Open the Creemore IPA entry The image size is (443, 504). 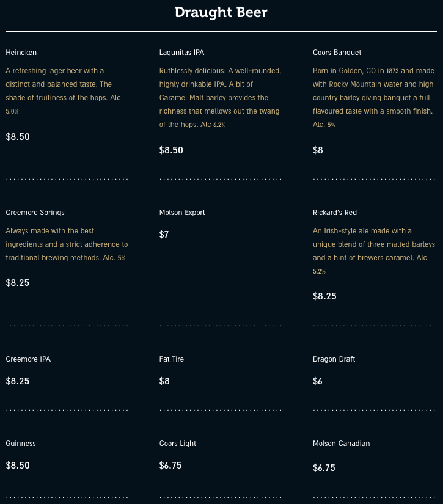[x=28, y=359]
